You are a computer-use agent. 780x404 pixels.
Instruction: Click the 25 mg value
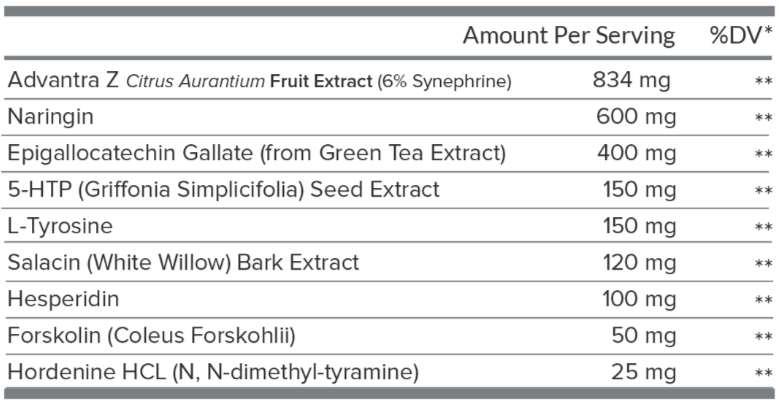coord(644,373)
